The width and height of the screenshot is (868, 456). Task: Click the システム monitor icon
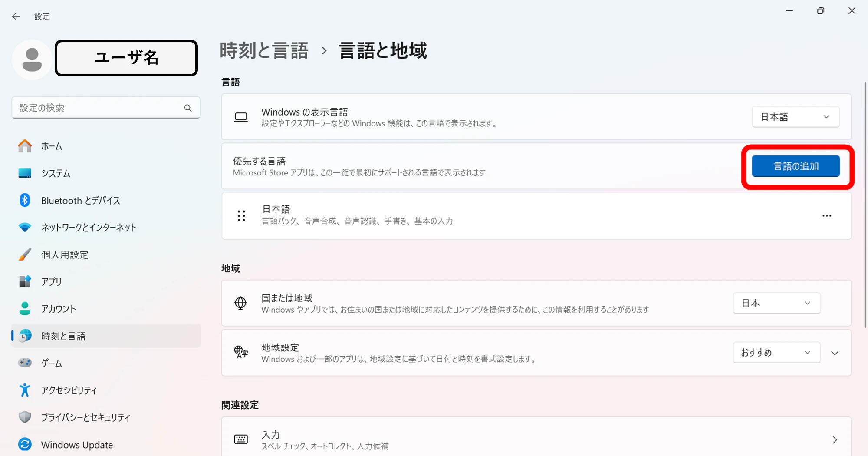[x=25, y=173]
